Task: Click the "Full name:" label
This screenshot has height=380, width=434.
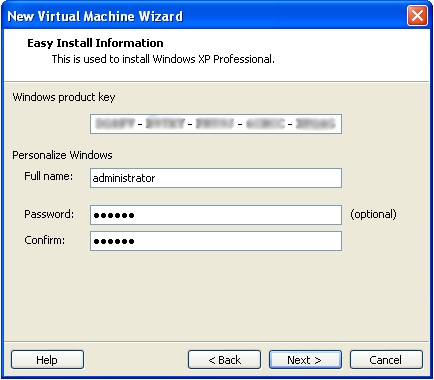Action: coord(49,176)
